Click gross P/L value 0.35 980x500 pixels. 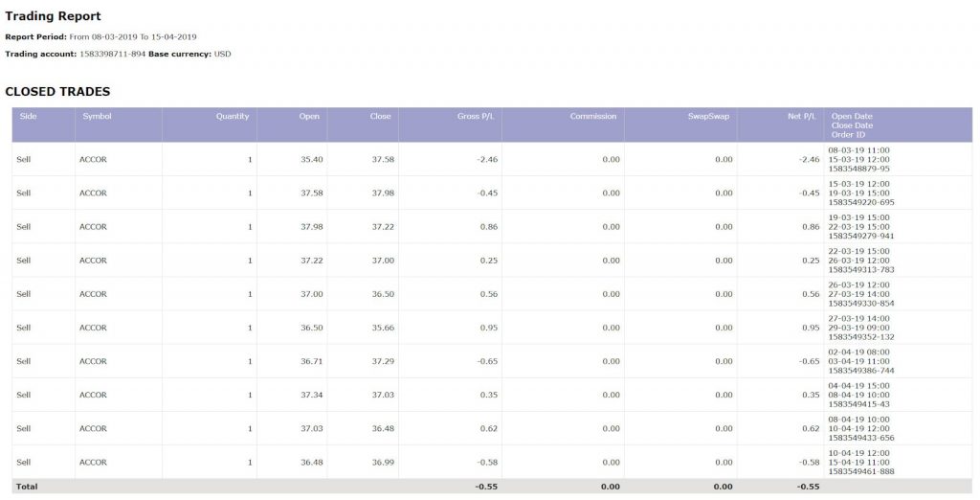point(489,396)
